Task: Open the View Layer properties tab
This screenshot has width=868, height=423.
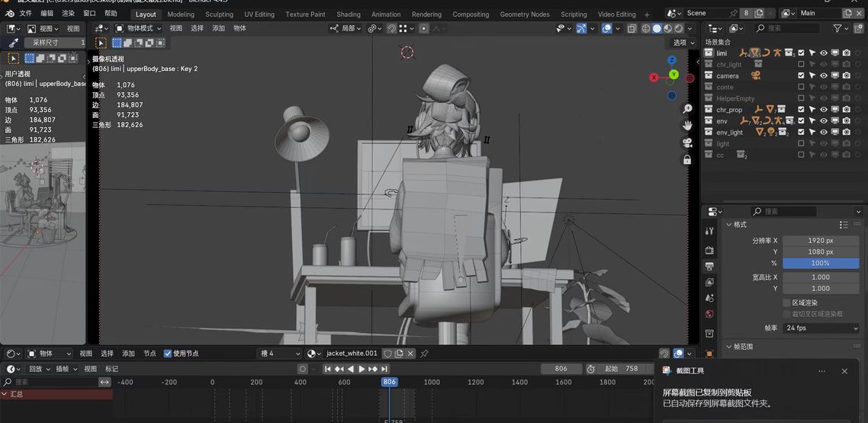Action: [x=709, y=282]
